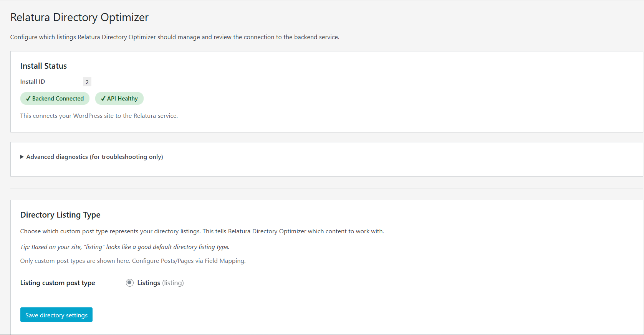
Task: Click the checkmark icon beside API Healthy
Action: coord(103,99)
